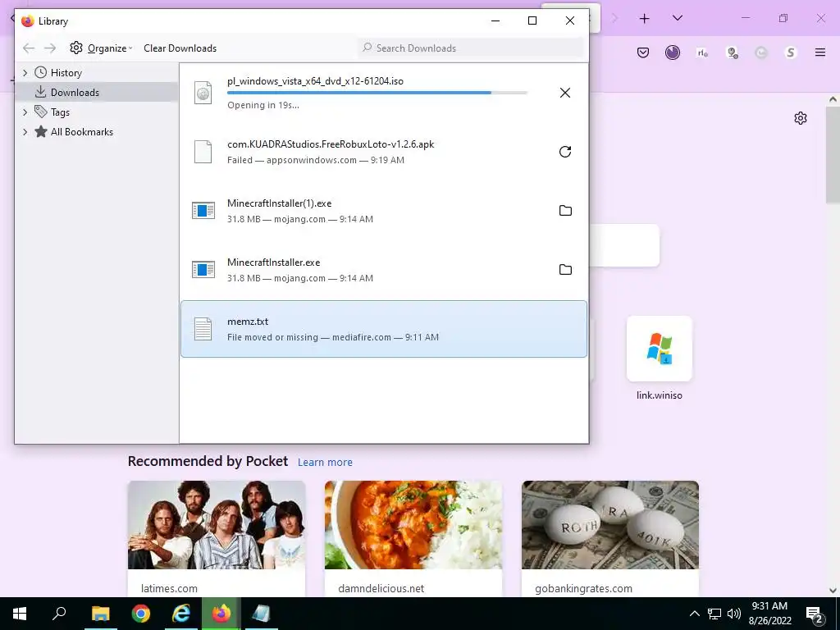Click the Library back arrow
Viewport: 840px width, 630px height.
coord(29,48)
